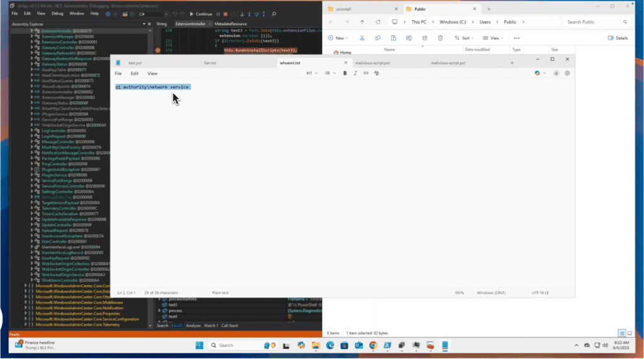Click the account profile icon in Notepad
This screenshot has height=359, width=644.
click(556, 73)
